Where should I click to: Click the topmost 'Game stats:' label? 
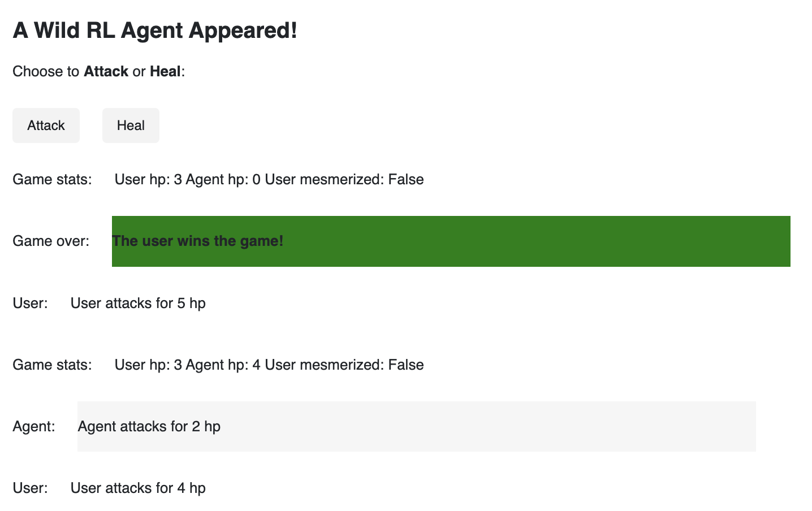52,180
